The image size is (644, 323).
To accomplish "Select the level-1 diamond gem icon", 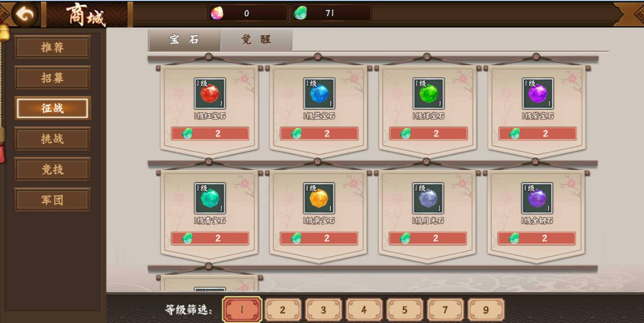I will (537, 198).
